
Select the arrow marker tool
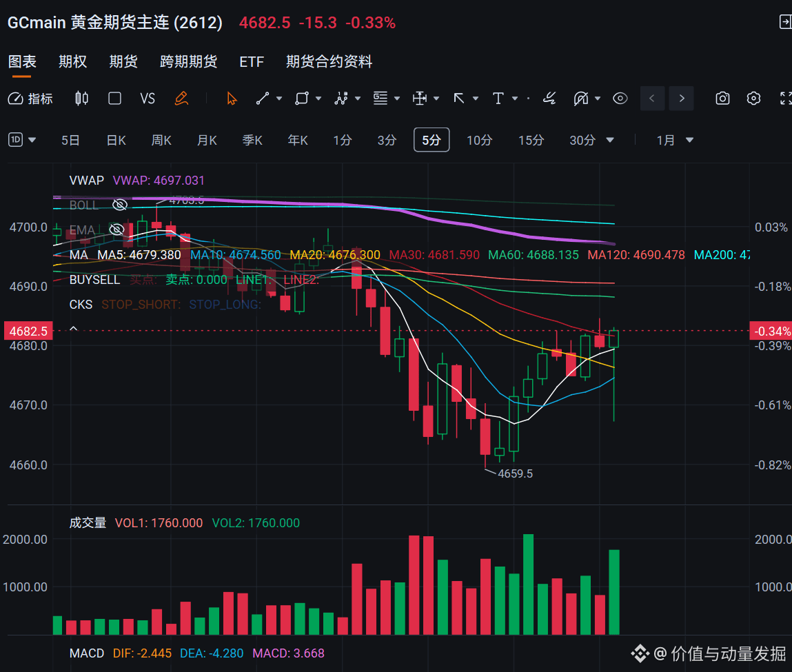coord(459,99)
